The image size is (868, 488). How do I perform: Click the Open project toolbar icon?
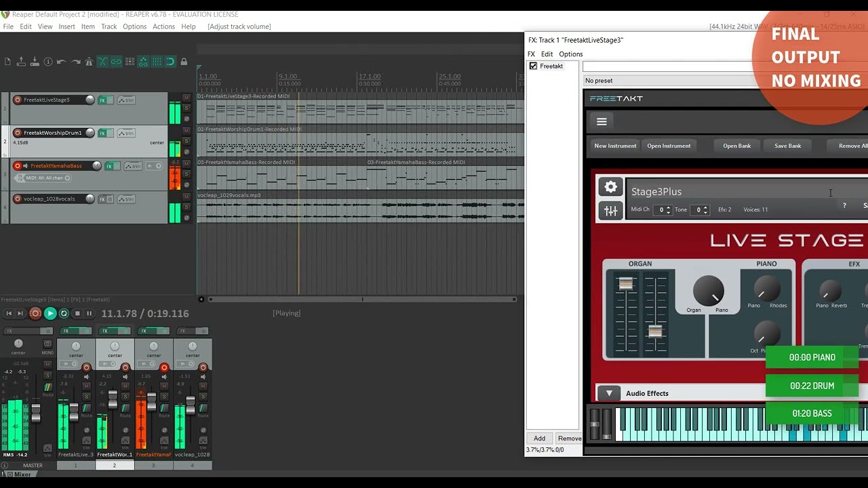[21, 62]
